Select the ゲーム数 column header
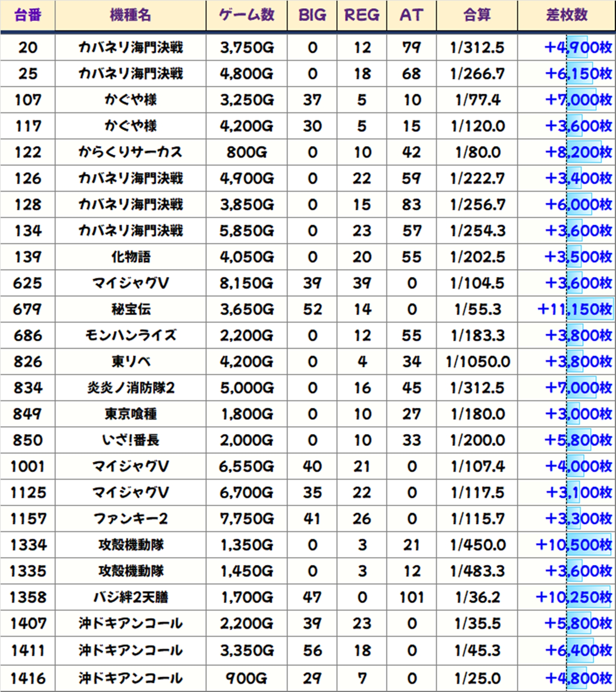 click(246, 15)
